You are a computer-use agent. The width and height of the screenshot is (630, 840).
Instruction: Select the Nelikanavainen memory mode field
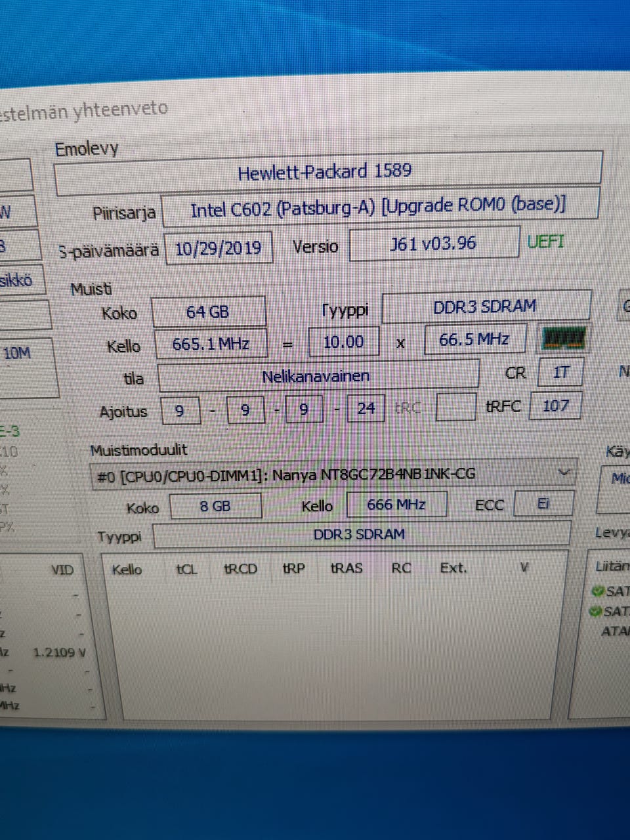pos(318,376)
